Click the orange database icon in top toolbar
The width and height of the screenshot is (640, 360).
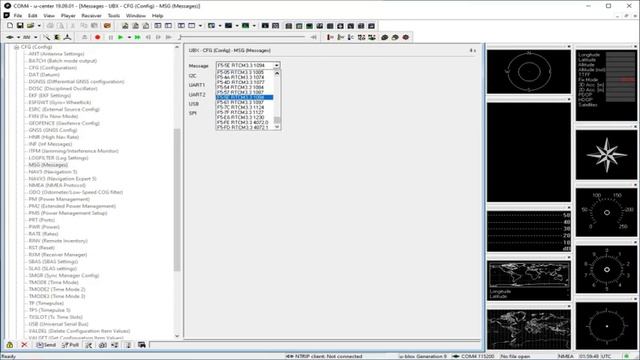click(107, 26)
